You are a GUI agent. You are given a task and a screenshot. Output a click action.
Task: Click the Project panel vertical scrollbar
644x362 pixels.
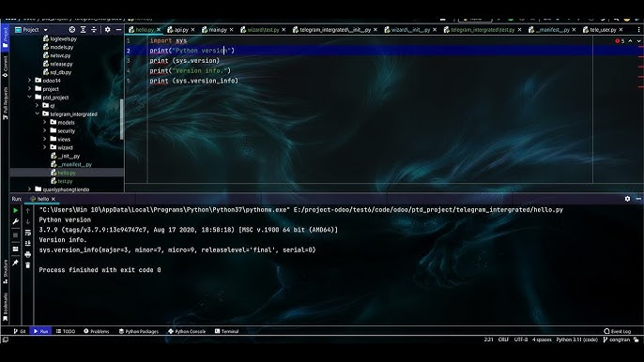122,119
